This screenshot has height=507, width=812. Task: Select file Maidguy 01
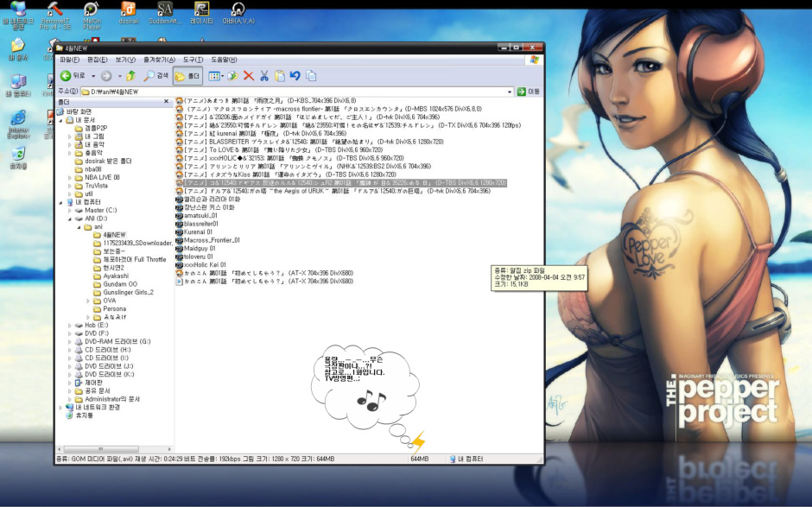200,249
